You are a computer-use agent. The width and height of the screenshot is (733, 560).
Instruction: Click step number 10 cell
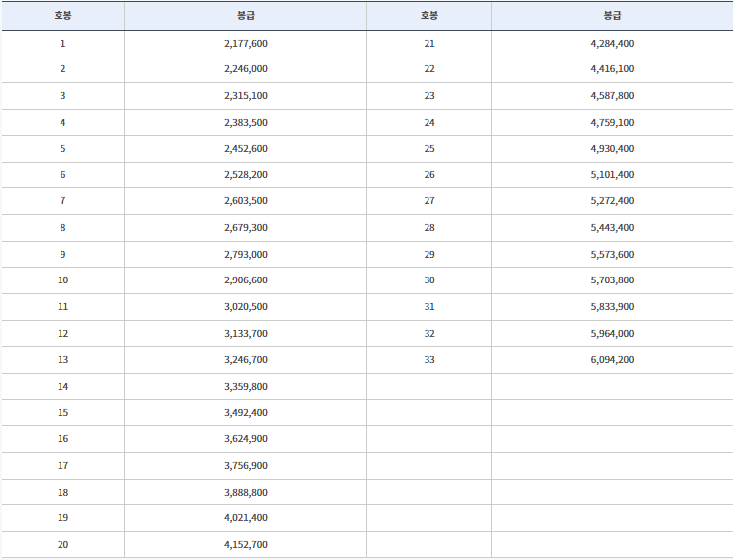(x=63, y=280)
